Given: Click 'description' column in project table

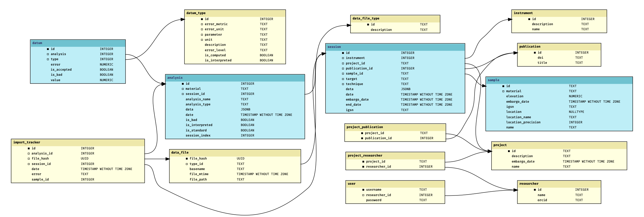Looking at the screenshot, I should [522, 156].
